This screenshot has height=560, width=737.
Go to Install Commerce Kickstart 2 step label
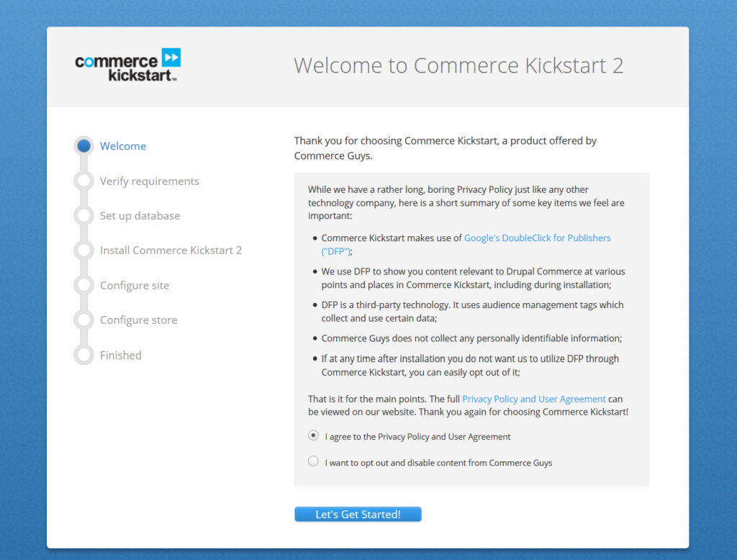point(171,250)
